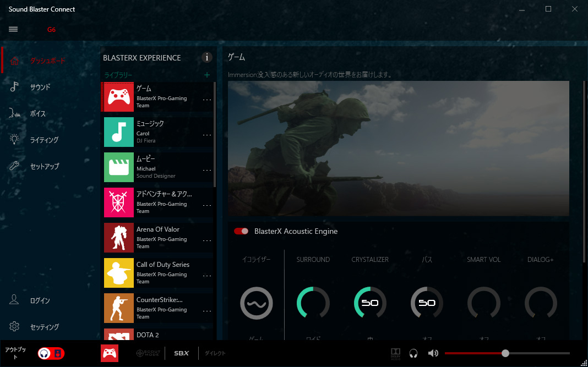The image size is (588, 367).
Task: Open the ボイス section
Action: (38, 113)
